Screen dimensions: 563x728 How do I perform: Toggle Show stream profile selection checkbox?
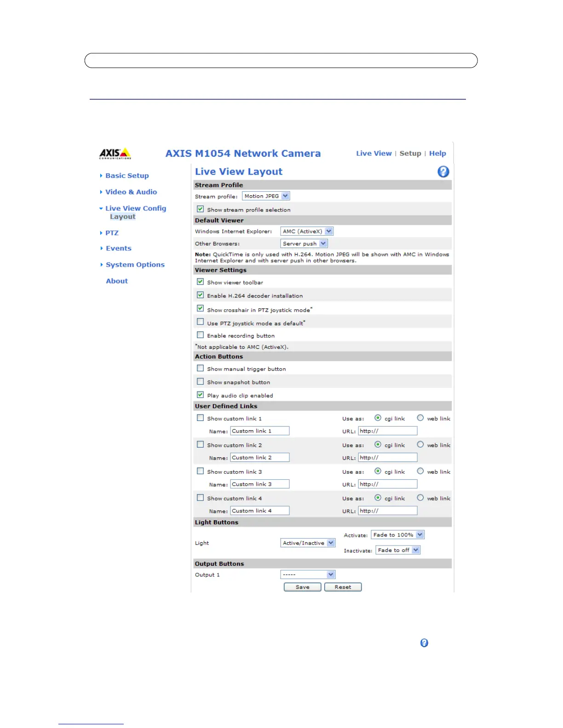tap(200, 209)
